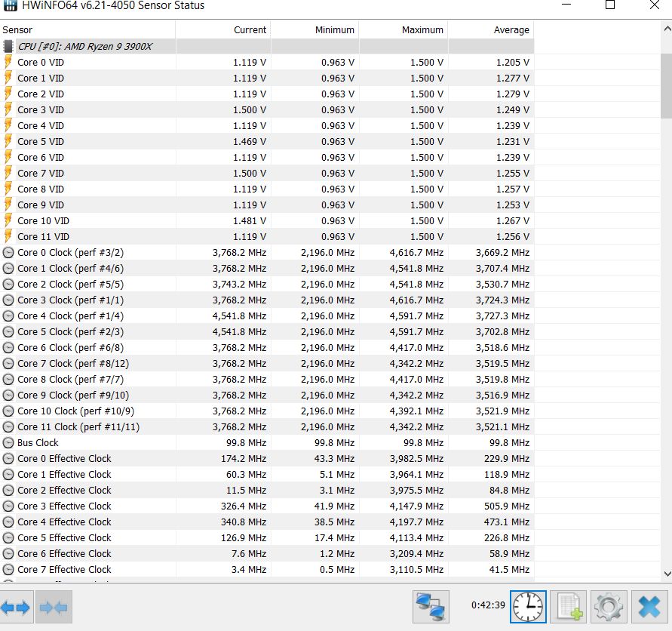Screen dimensions: 672x631
Task: Select Core 10 Clock (perf #10/9) row
Action: 267,411
